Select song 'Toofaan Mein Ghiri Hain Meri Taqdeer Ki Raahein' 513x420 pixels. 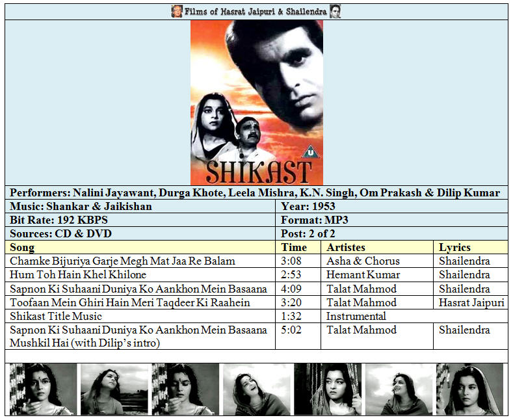click(130, 302)
